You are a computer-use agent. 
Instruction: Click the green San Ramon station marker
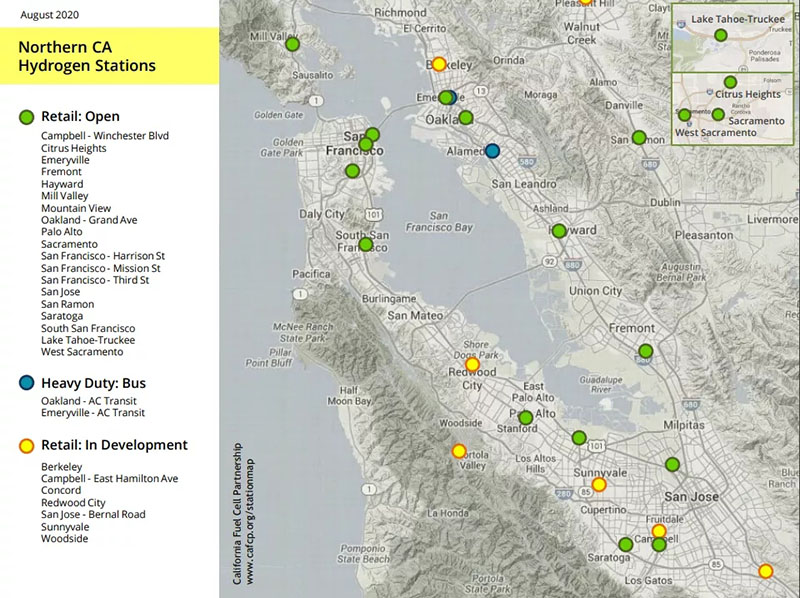640,138
